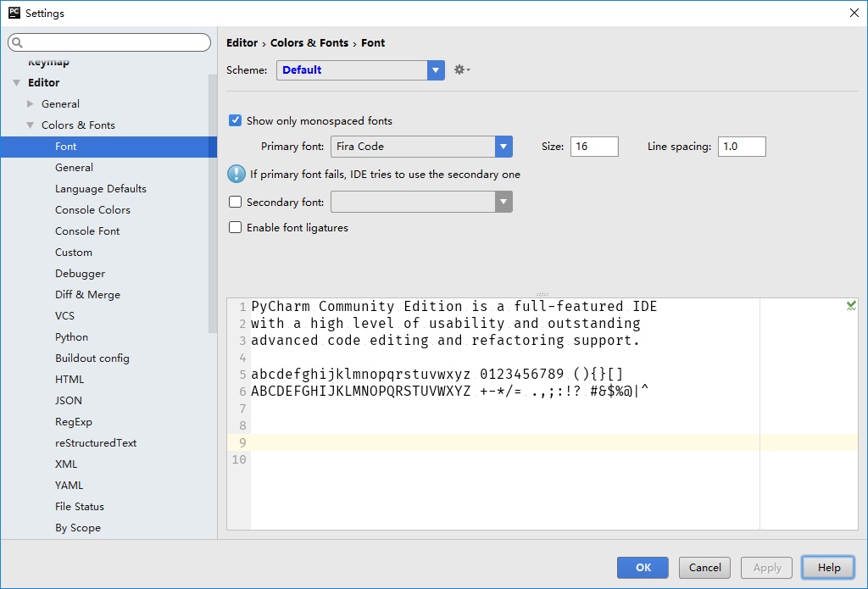Select VCS in the tree
The width and height of the screenshot is (868, 589).
(64, 315)
